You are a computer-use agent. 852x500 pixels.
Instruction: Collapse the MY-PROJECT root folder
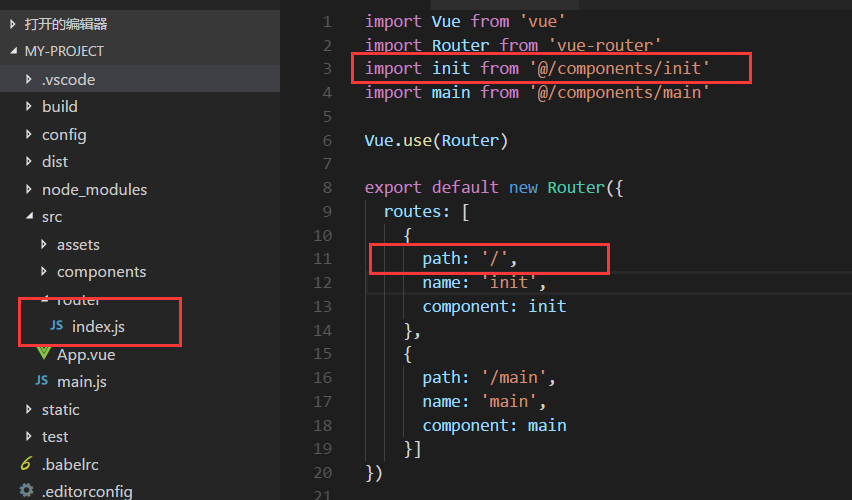point(14,51)
